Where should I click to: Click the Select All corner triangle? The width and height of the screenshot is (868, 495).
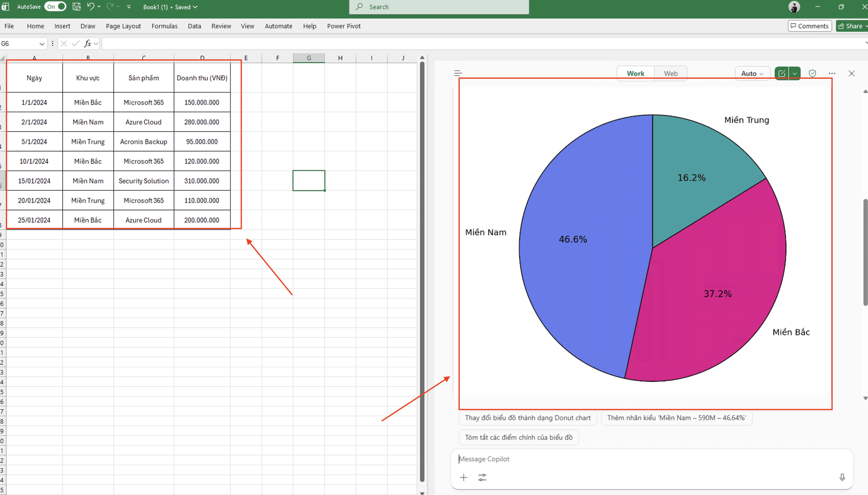coord(3,58)
